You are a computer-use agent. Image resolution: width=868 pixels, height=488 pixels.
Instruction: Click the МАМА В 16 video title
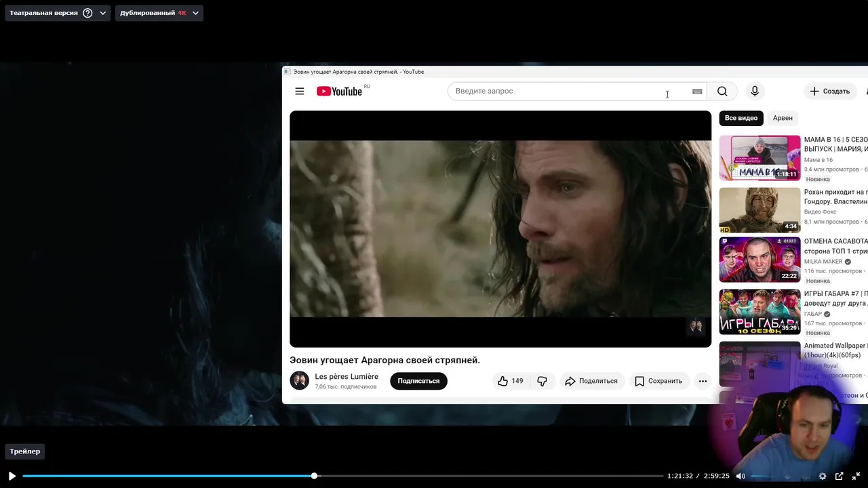(x=835, y=144)
